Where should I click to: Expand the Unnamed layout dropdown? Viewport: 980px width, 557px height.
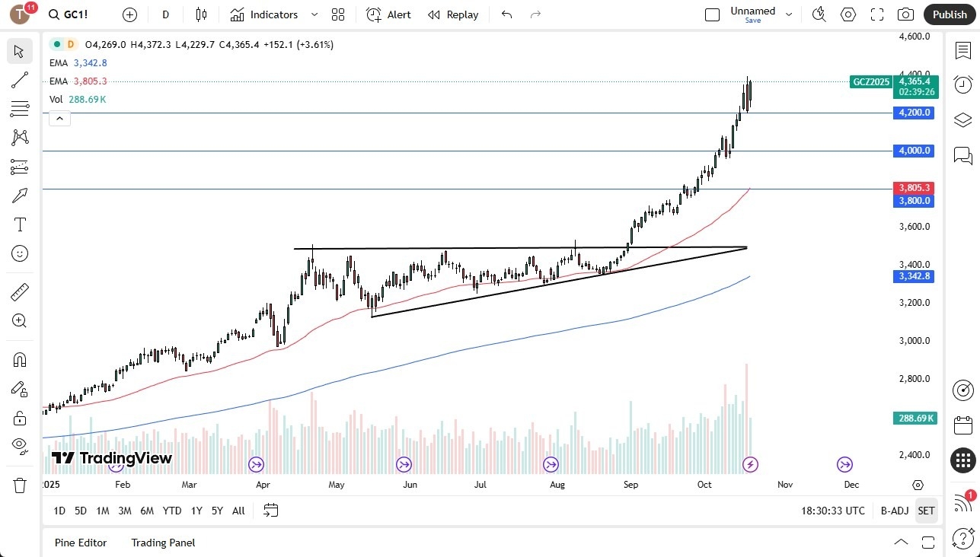(789, 14)
